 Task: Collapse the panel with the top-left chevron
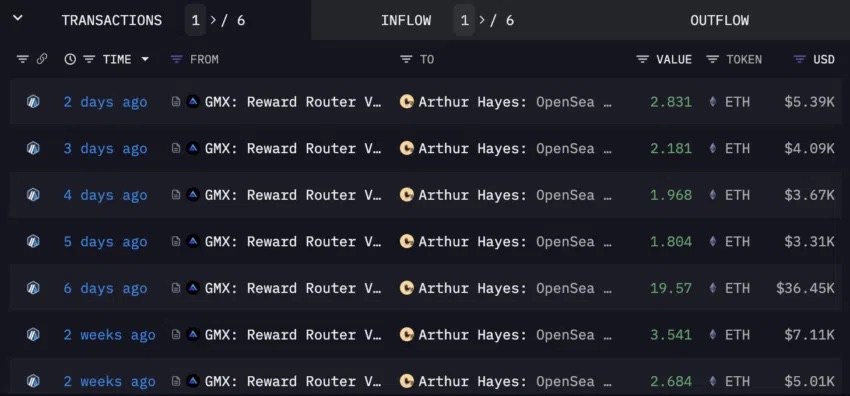pos(18,18)
